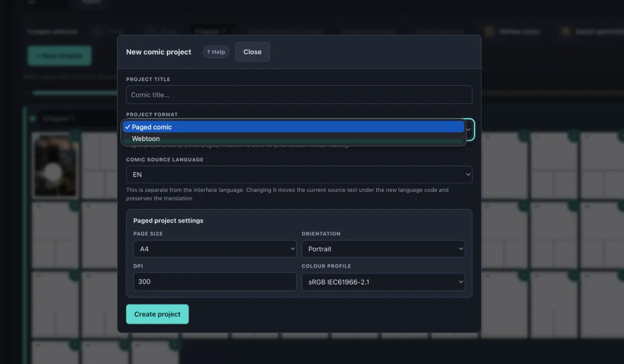Open the Comic source language dropdown showing EN
The height and width of the screenshot is (364, 624).
coord(299,175)
